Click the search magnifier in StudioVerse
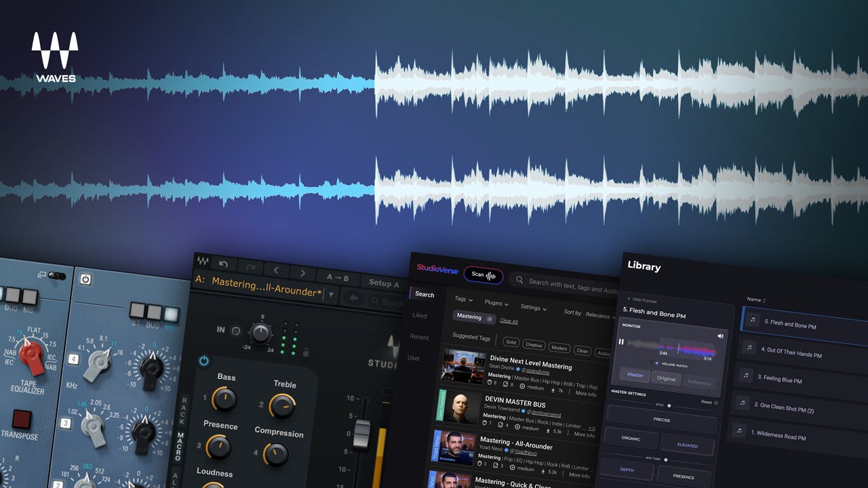This screenshot has width=868, height=488. (x=519, y=281)
